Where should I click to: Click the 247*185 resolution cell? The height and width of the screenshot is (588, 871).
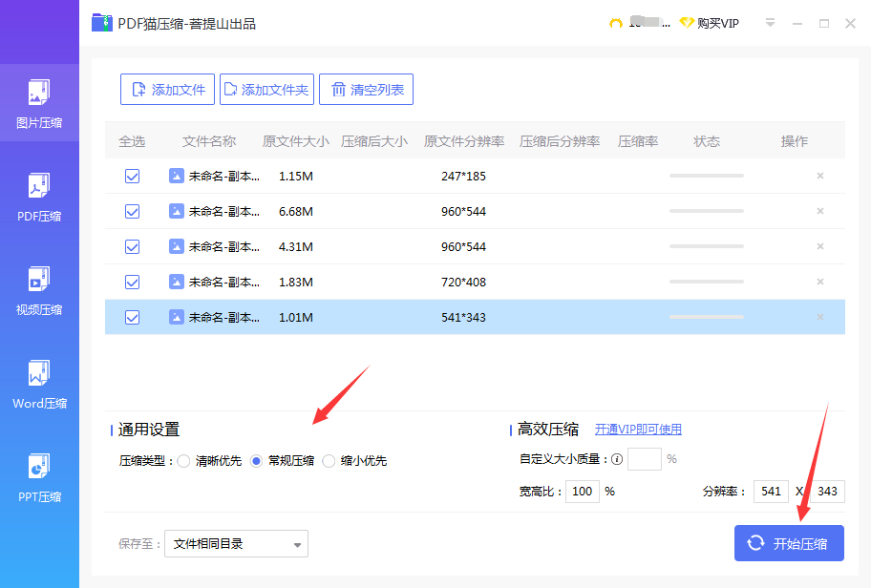tap(464, 176)
